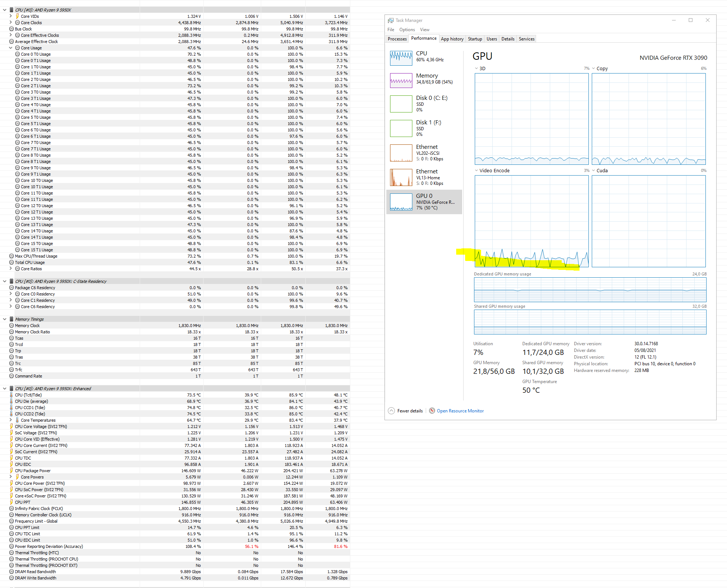
Task: Click the DRAM Write Bandwidth icon
Action: pos(12,578)
